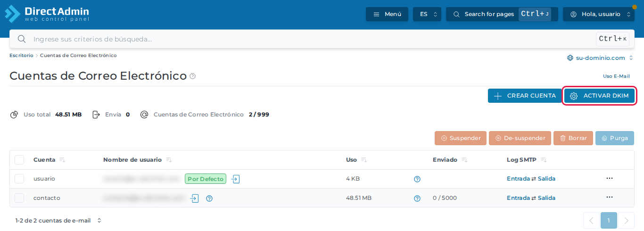
Task: Click the CREAR CUENTA button
Action: click(525, 96)
